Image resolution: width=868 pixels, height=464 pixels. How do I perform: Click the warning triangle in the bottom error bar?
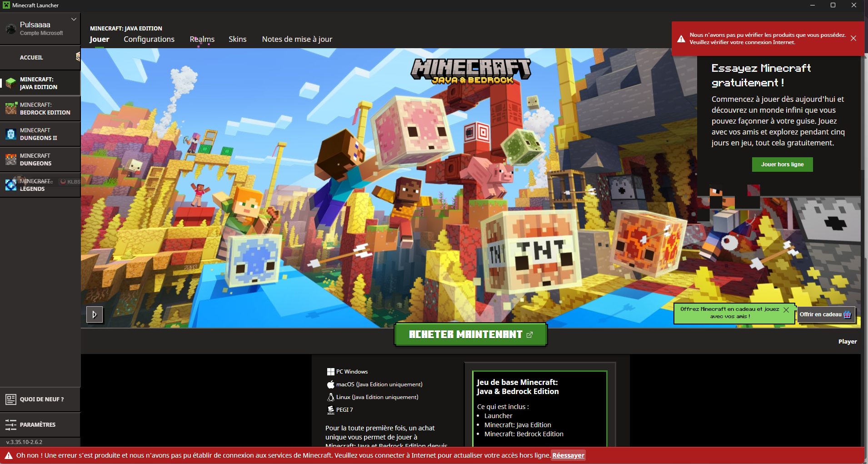[x=9, y=455]
